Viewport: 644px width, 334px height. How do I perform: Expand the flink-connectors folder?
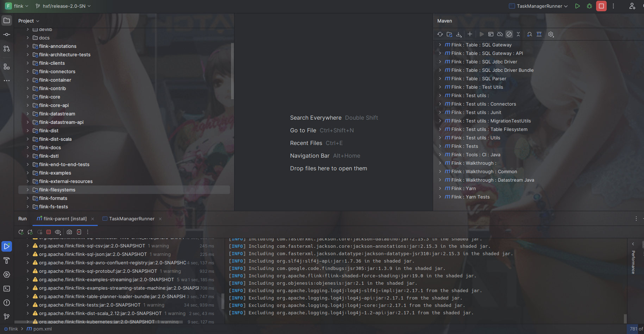(x=27, y=71)
